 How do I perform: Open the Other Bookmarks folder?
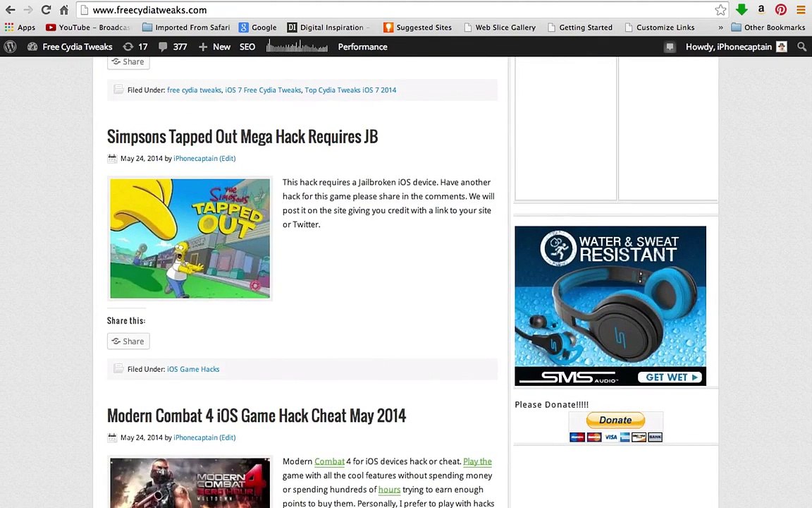point(768,28)
